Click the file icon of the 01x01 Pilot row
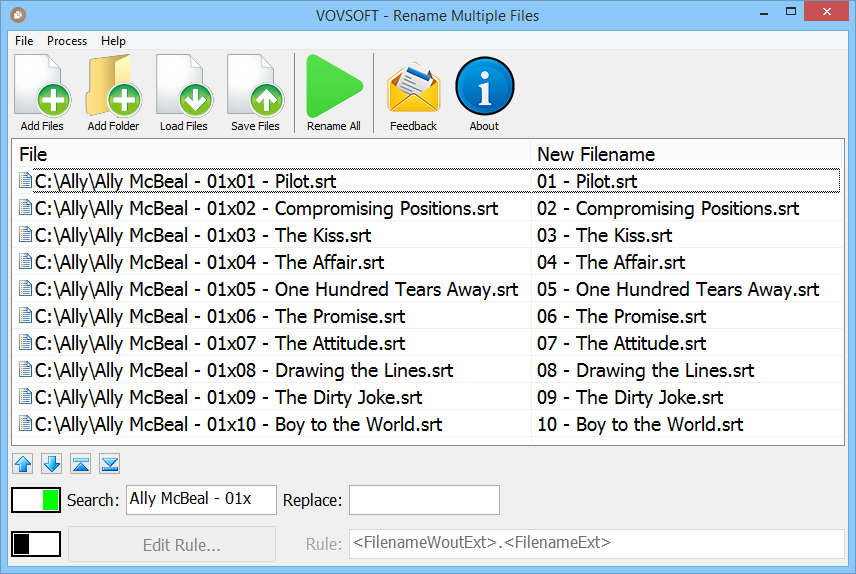This screenshot has width=856, height=574. click(25, 180)
